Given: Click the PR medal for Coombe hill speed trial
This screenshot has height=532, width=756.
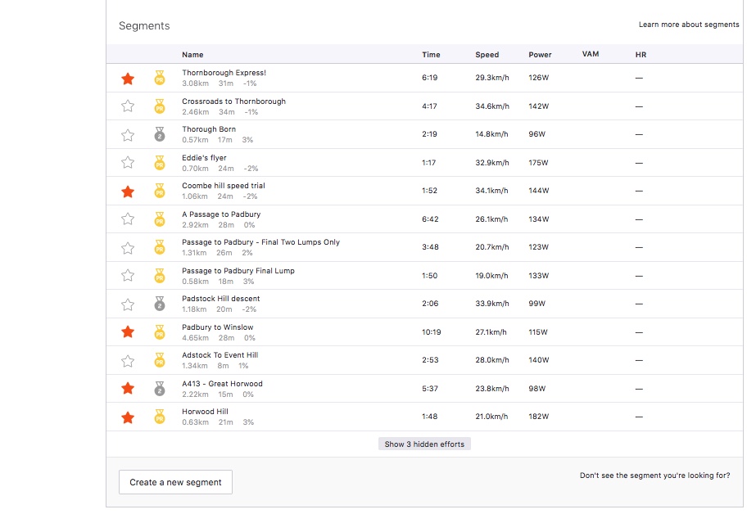Looking at the screenshot, I should pyautogui.click(x=160, y=191).
